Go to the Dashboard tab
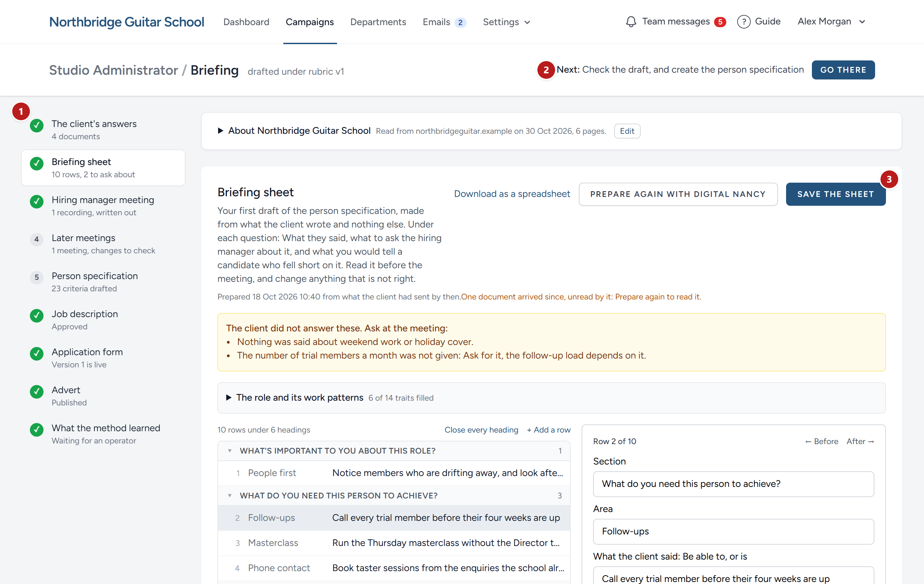 click(246, 22)
